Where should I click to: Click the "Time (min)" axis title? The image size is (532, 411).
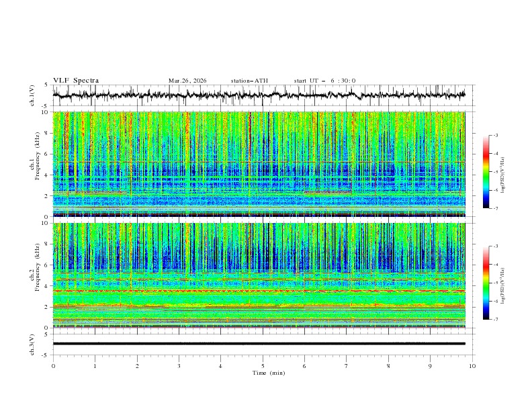(x=269, y=373)
